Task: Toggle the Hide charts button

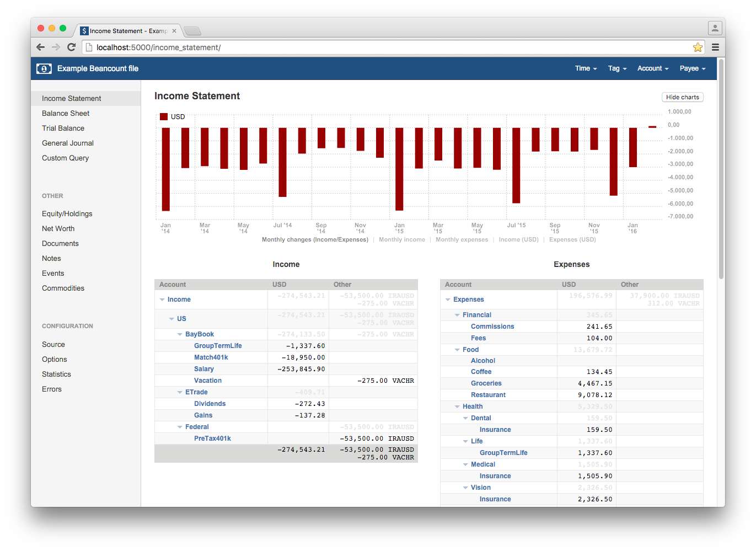Action: pos(682,97)
